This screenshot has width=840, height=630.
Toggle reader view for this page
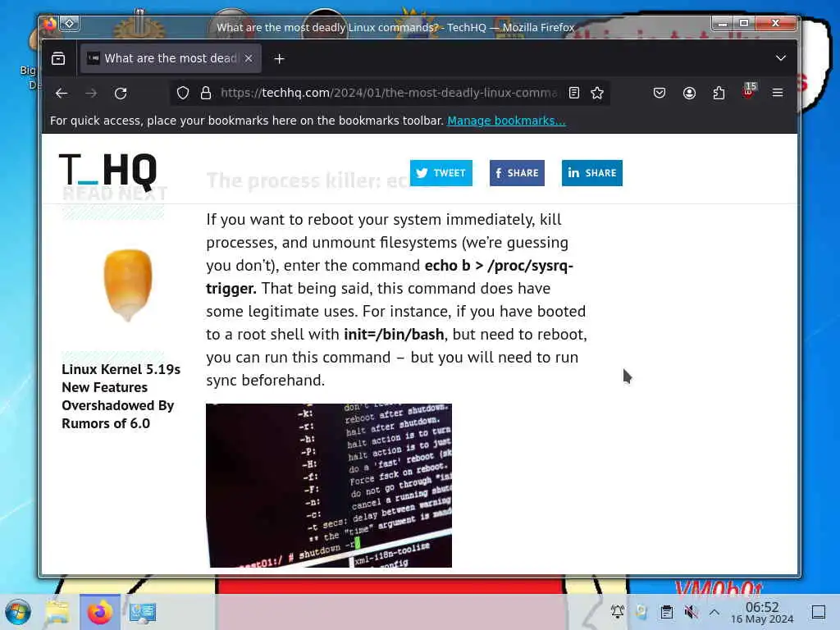[x=573, y=94]
